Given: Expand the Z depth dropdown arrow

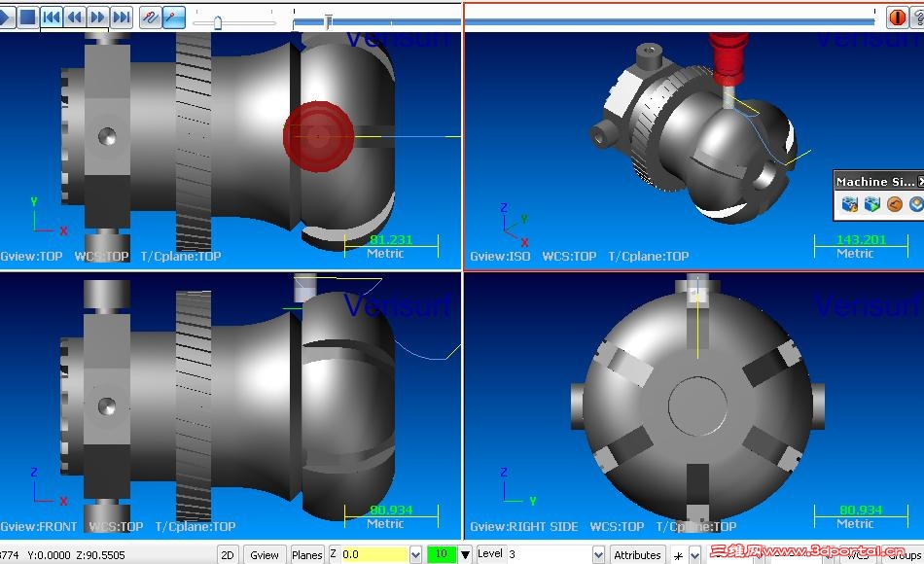Looking at the screenshot, I should pyautogui.click(x=415, y=554).
